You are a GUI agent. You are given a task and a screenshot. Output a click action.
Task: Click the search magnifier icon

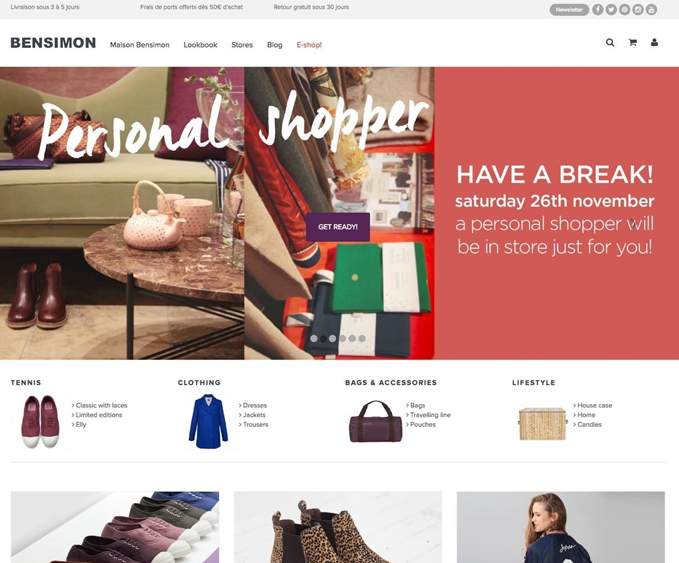(610, 42)
